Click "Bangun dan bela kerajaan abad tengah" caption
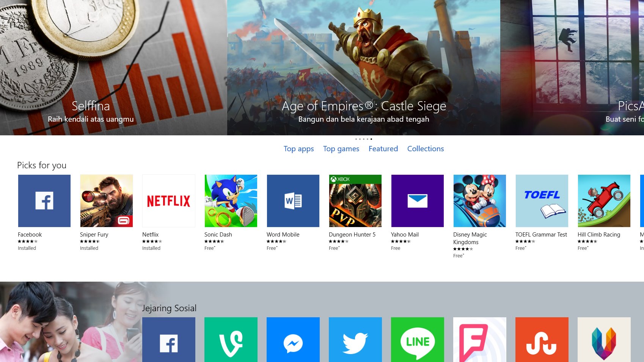 tap(364, 119)
